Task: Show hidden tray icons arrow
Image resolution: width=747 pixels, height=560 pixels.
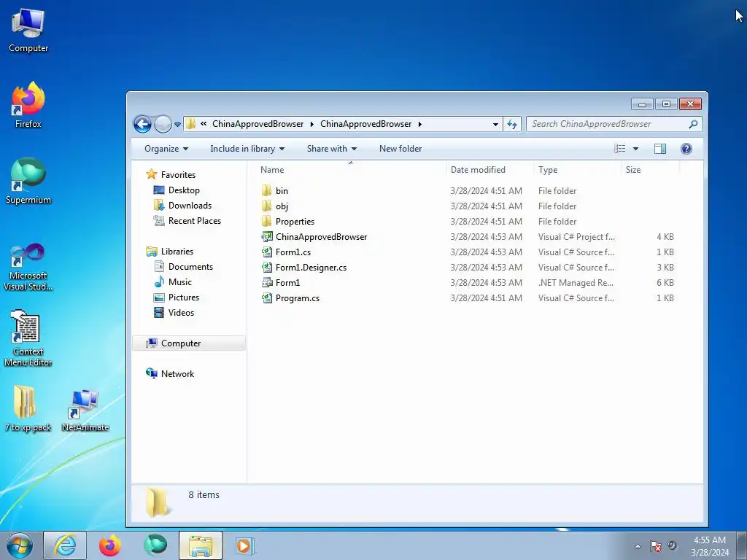Action: [x=638, y=546]
